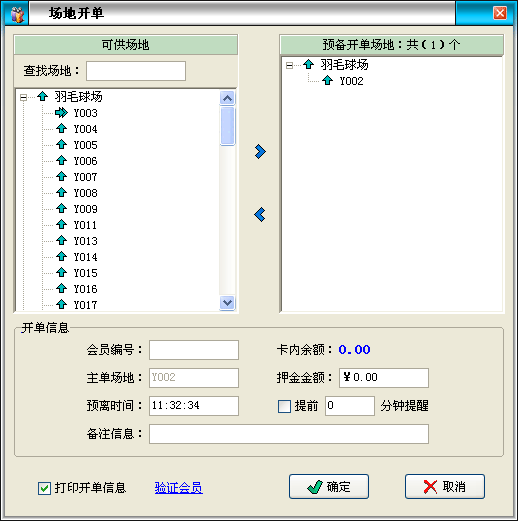Click scrollbar down arrow in venue list
The width and height of the screenshot is (518, 521).
227,303
